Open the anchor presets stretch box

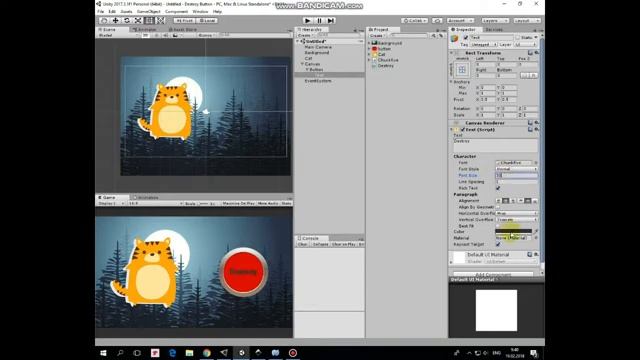(x=462, y=70)
